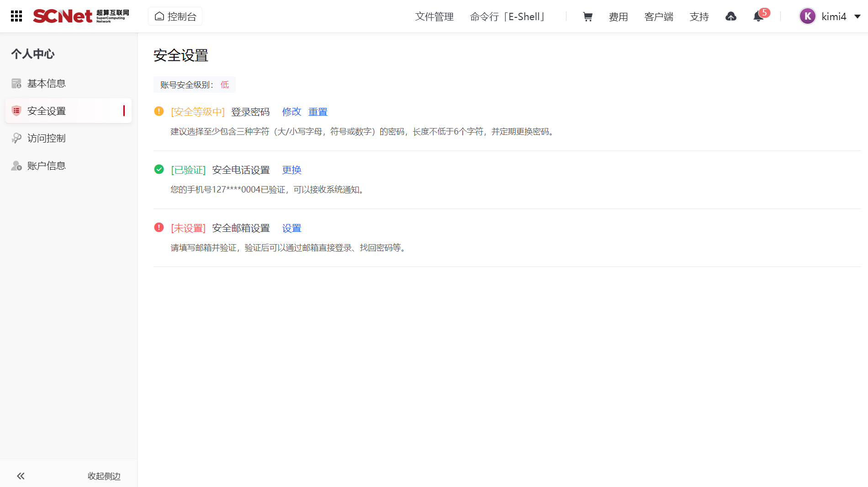Viewport: 868px width, 487px height.
Task: Open the app grid launcher icon
Action: 16,16
